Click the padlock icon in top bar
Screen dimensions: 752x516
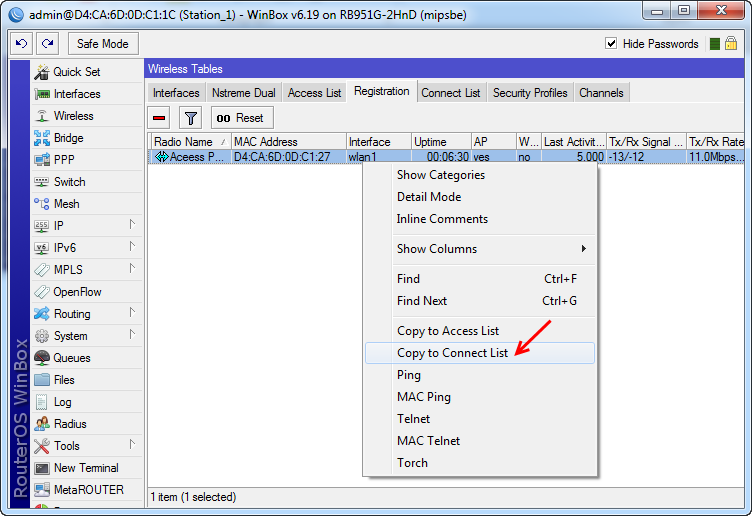coord(731,44)
